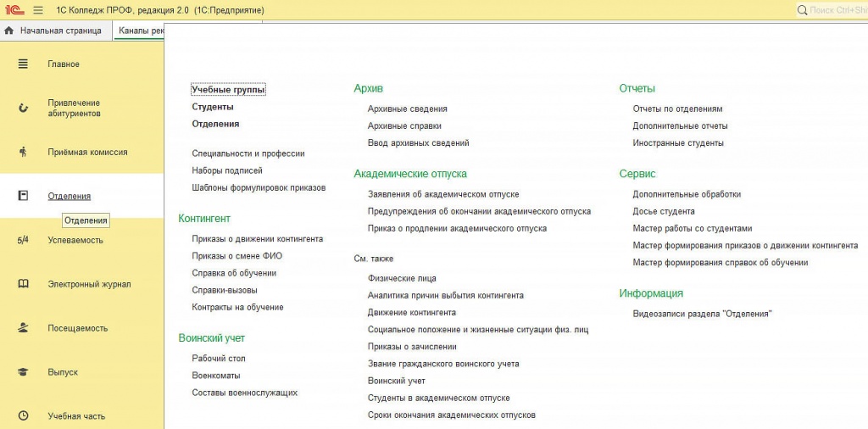
Task: Open Привлечение абитуриентов section
Action: [x=74, y=108]
